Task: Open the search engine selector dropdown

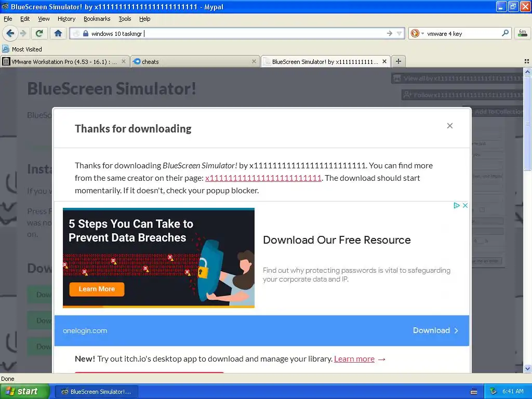Action: coord(417,33)
